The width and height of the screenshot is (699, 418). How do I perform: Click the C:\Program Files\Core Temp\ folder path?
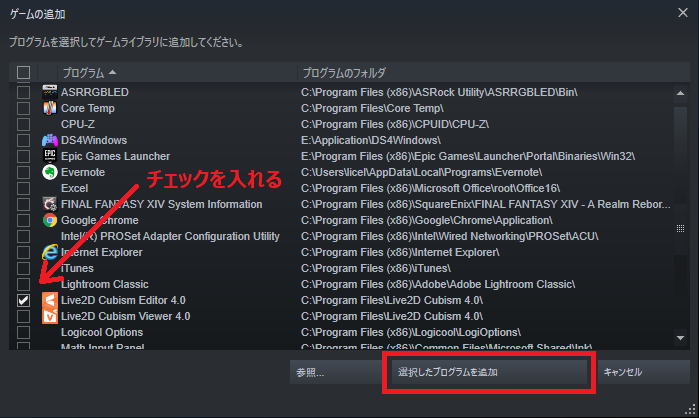click(372, 108)
